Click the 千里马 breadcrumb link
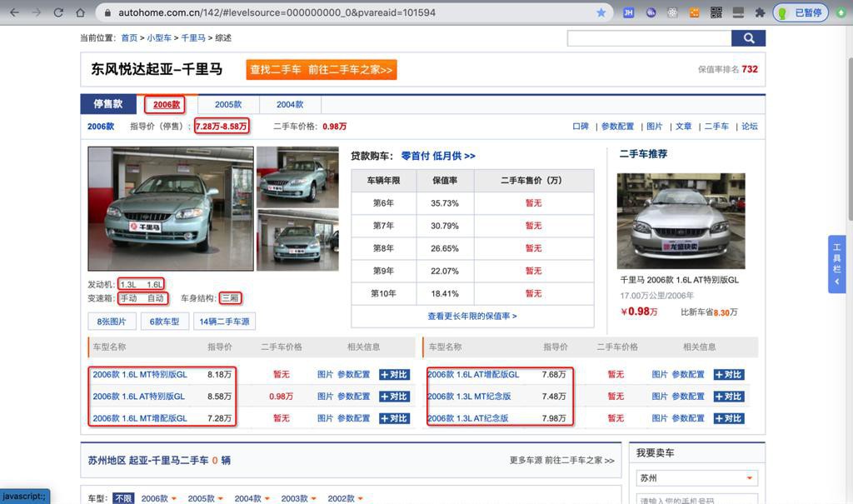The image size is (853, 504). [x=193, y=38]
